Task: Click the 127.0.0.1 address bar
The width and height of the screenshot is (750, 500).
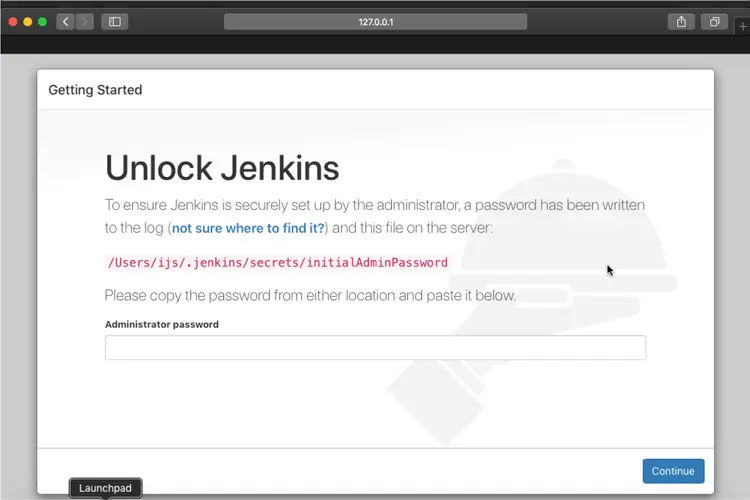Action: pos(375,22)
